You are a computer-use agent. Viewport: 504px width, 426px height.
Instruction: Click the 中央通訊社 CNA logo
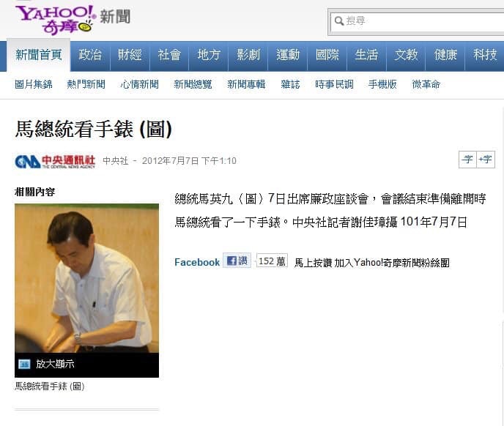point(55,161)
